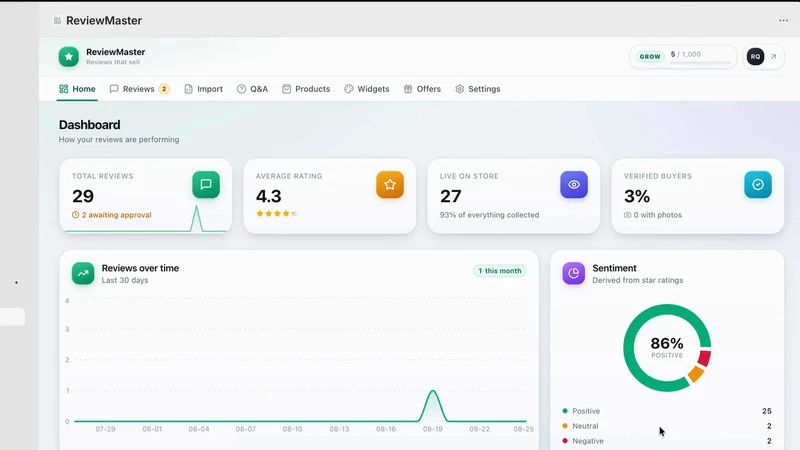Screen dimensions: 800x450
Task: Click the GROW plan badge
Action: [650, 57]
